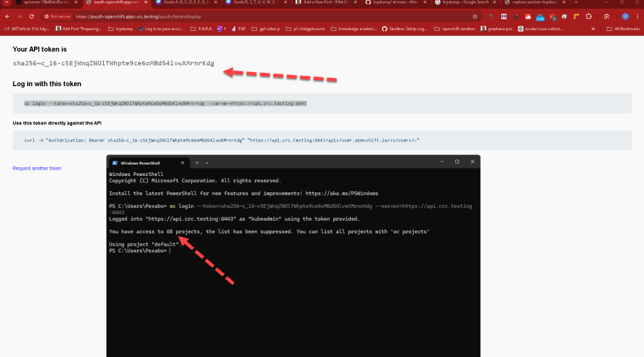Click the browser forward arrow

tap(19, 16)
